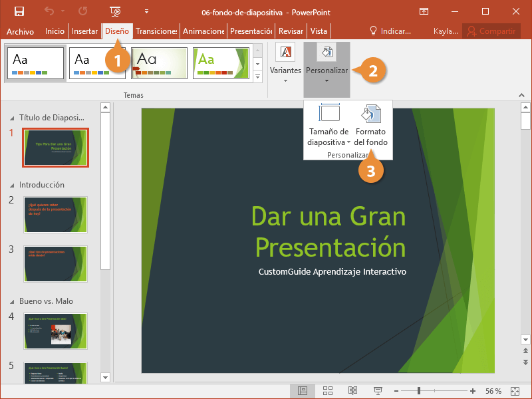This screenshot has width=532, height=399.
Task: Collapse the Introducción section
Action: [11, 186]
